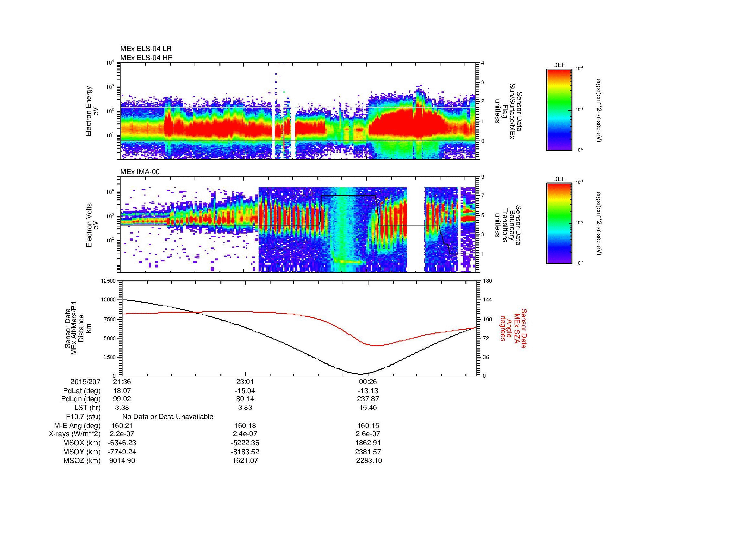This screenshot has height=534, width=756.
Task: Click the MSOX value '-6346.23'
Action: pyautogui.click(x=122, y=443)
